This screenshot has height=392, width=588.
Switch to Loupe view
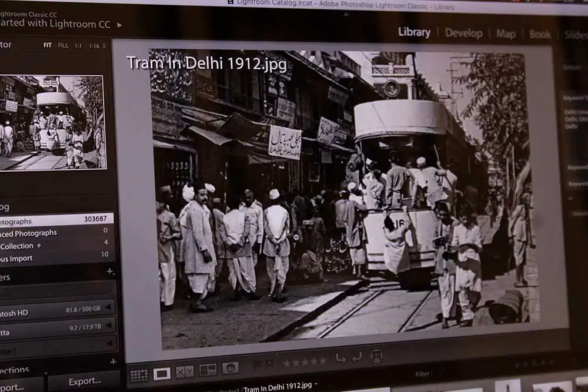(161, 373)
